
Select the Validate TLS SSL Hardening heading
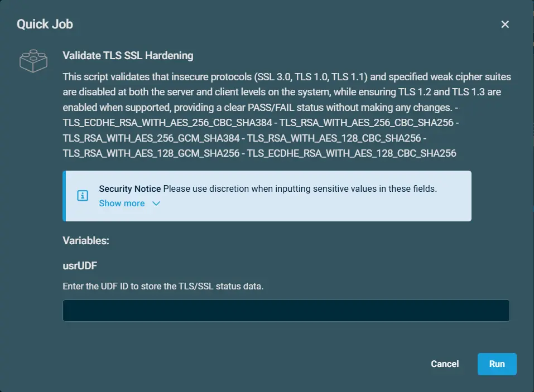[x=128, y=55]
